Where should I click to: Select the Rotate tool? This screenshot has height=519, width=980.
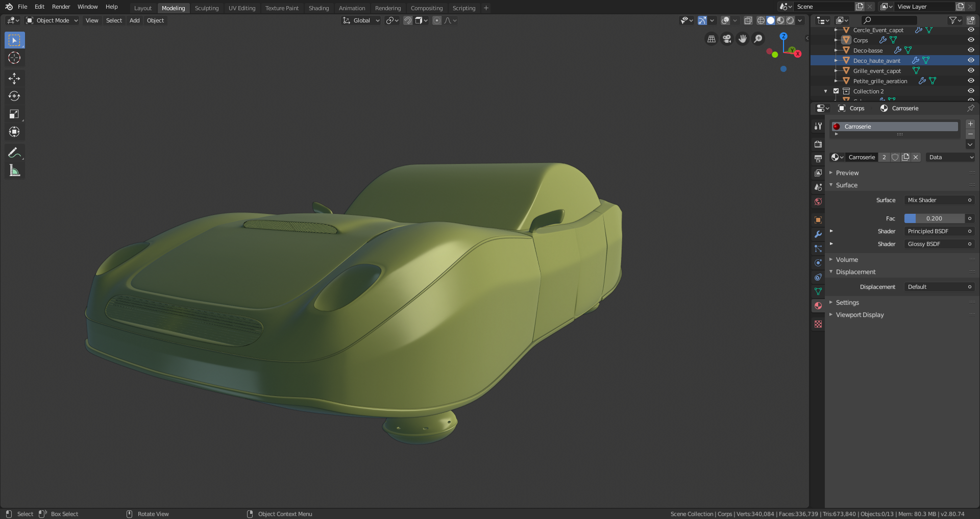(x=14, y=96)
